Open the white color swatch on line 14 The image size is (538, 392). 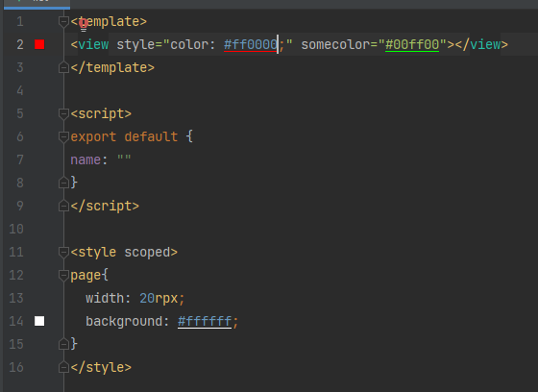[39, 321]
